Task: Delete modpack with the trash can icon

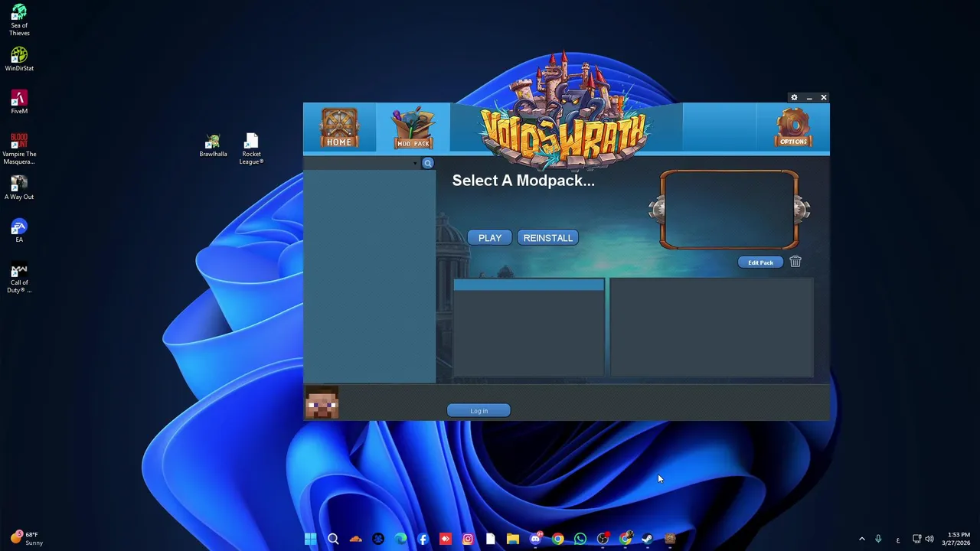Action: point(795,262)
